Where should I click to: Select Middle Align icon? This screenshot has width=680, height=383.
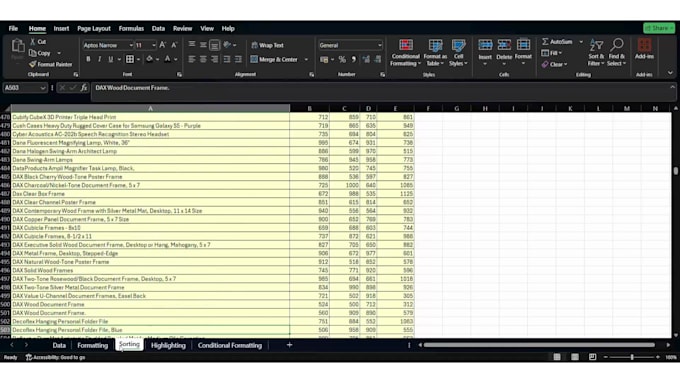tap(203, 45)
